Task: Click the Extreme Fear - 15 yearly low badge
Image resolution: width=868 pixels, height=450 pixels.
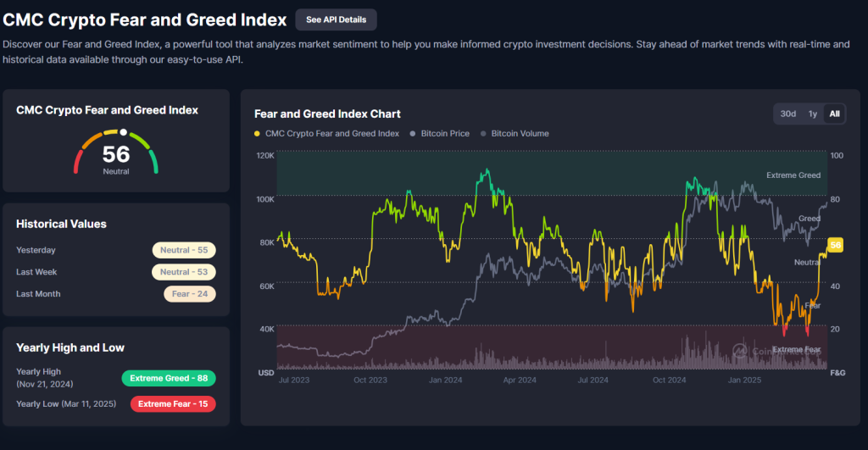Action: coord(173,403)
